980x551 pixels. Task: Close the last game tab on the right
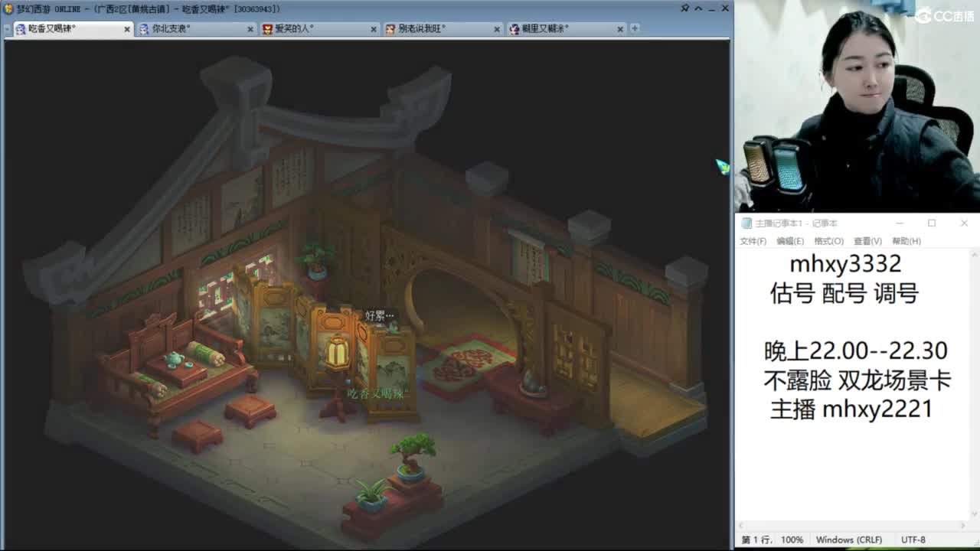(x=620, y=29)
